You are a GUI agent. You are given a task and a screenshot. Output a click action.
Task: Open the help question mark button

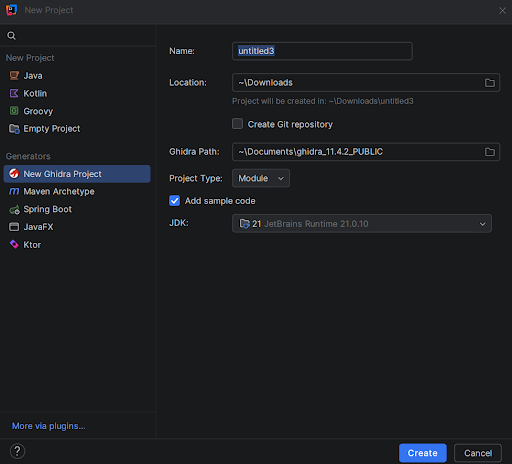17,451
